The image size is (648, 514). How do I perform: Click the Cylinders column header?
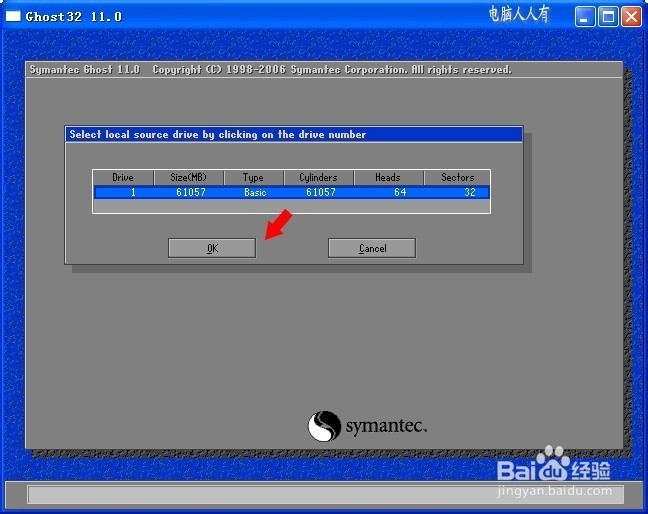click(318, 178)
